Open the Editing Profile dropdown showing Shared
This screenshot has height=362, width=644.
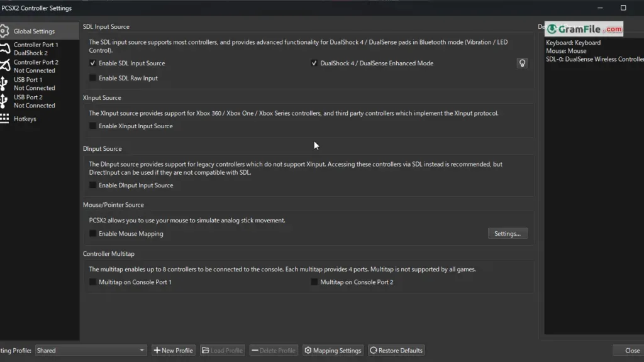click(x=91, y=351)
